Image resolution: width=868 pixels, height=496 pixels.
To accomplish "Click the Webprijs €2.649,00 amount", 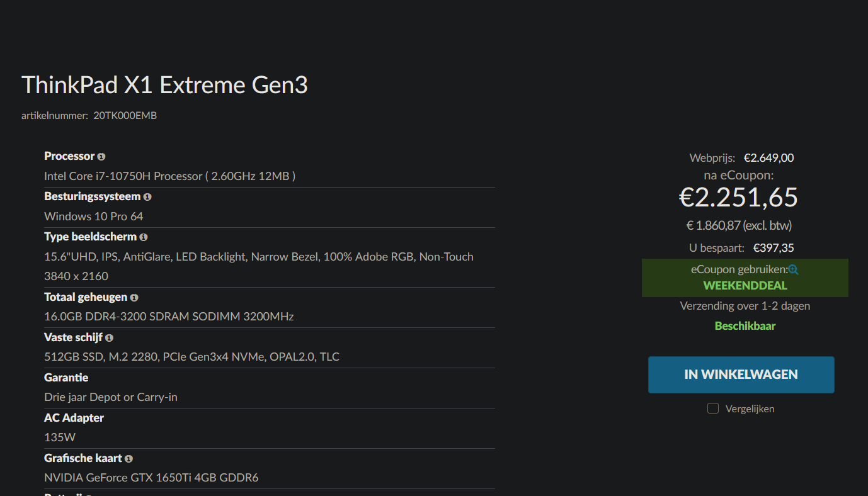I will 768,158.
